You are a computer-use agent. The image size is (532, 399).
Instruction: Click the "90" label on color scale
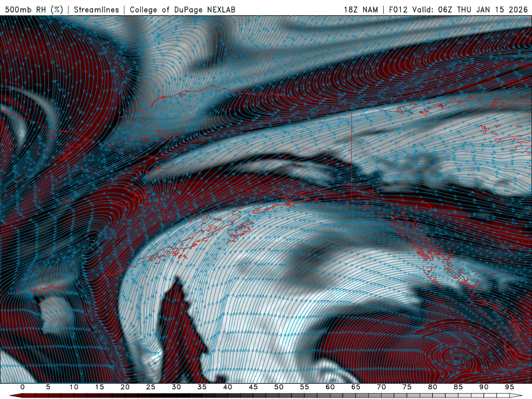tap(483, 387)
